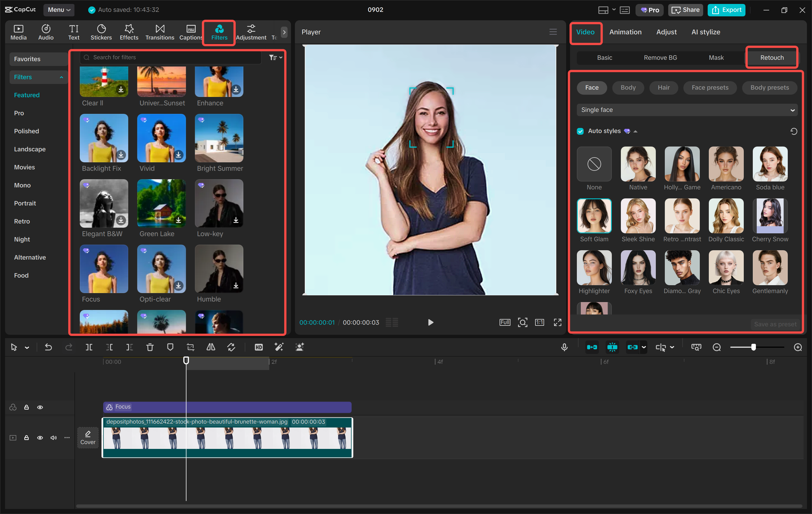Switch to the Animation tab
This screenshot has height=514, width=812.
[625, 32]
